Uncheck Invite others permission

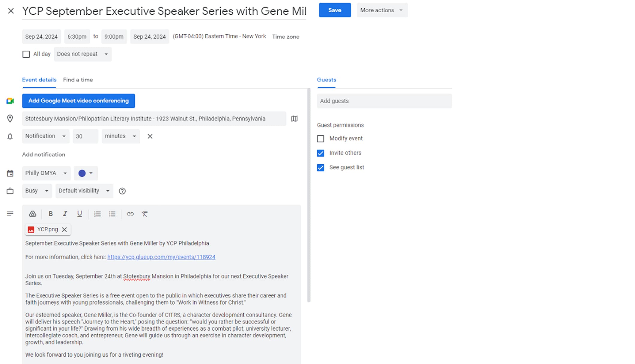pyautogui.click(x=320, y=153)
